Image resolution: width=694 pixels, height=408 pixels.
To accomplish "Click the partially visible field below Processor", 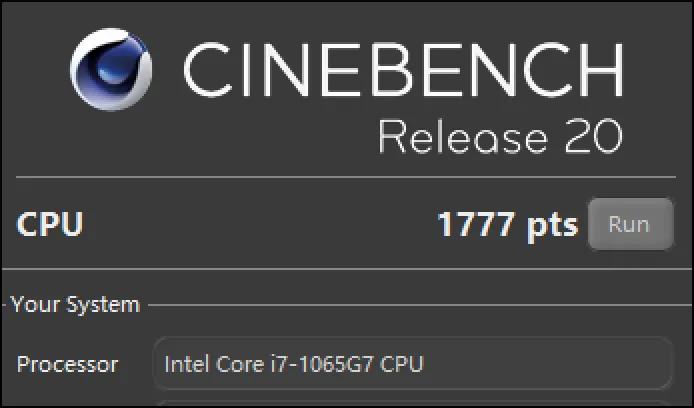I will (412, 403).
